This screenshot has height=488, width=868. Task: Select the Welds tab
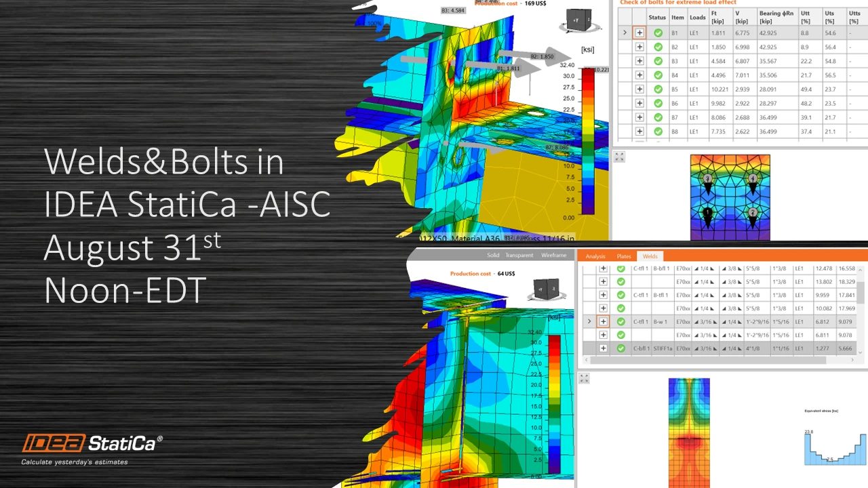(650, 256)
